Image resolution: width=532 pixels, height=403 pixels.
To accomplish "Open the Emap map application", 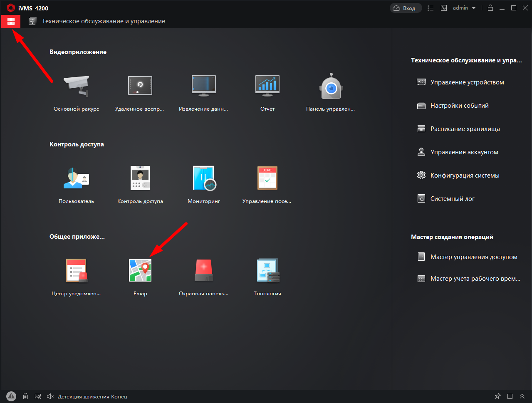I will (x=140, y=270).
